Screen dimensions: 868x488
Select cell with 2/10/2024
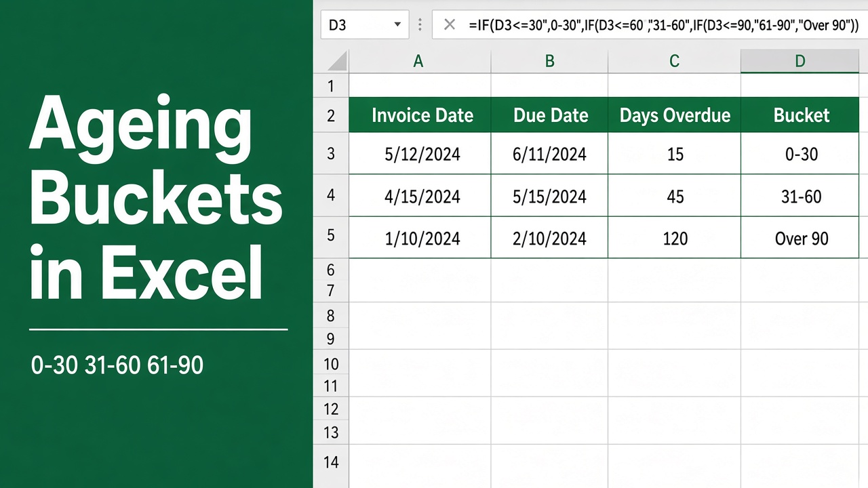click(549, 238)
